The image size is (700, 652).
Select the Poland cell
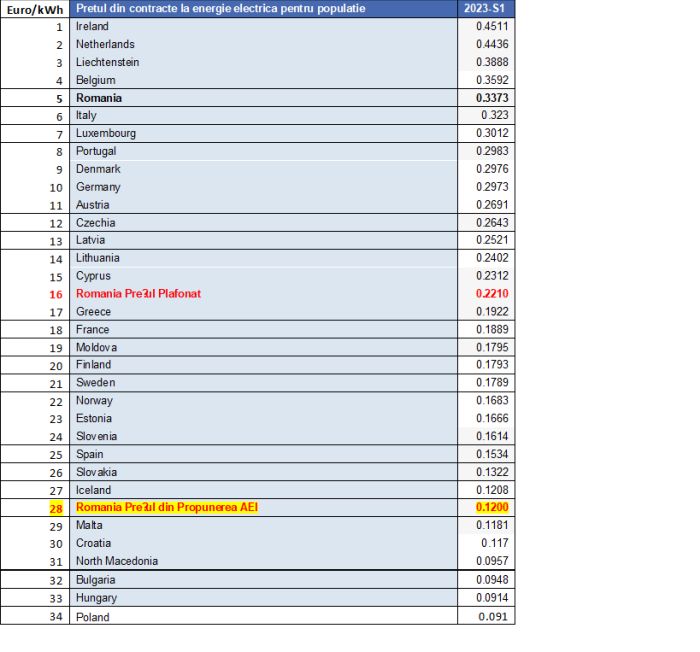coord(263,616)
